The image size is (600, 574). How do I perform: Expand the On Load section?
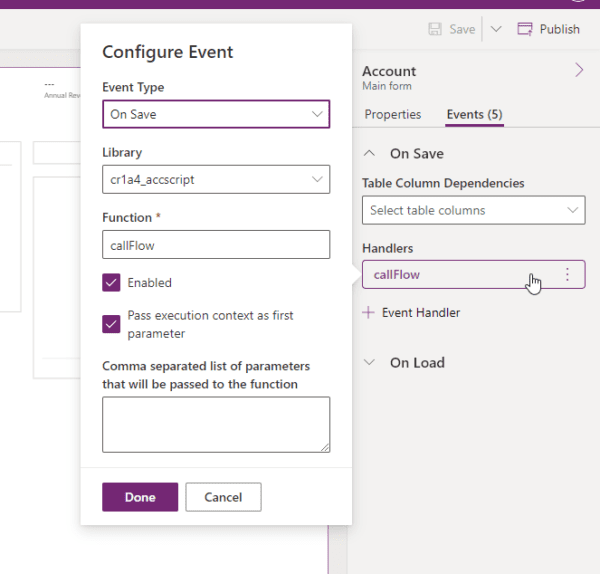click(x=370, y=363)
